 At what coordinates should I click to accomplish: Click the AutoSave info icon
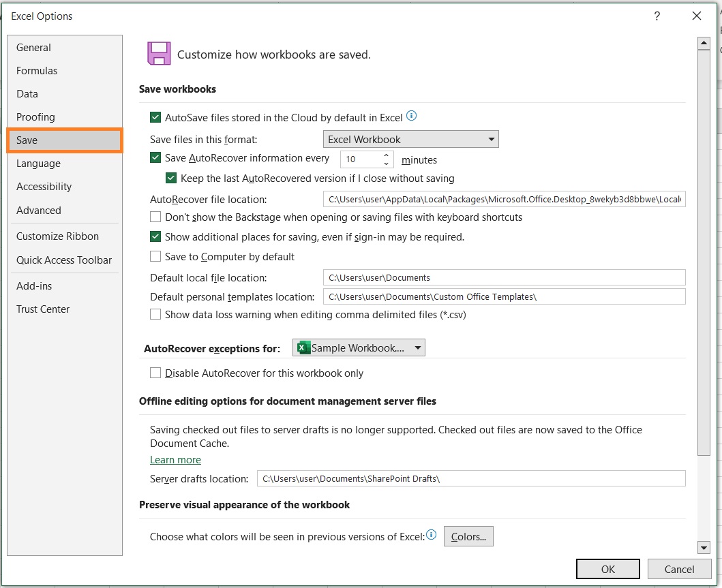[412, 116]
